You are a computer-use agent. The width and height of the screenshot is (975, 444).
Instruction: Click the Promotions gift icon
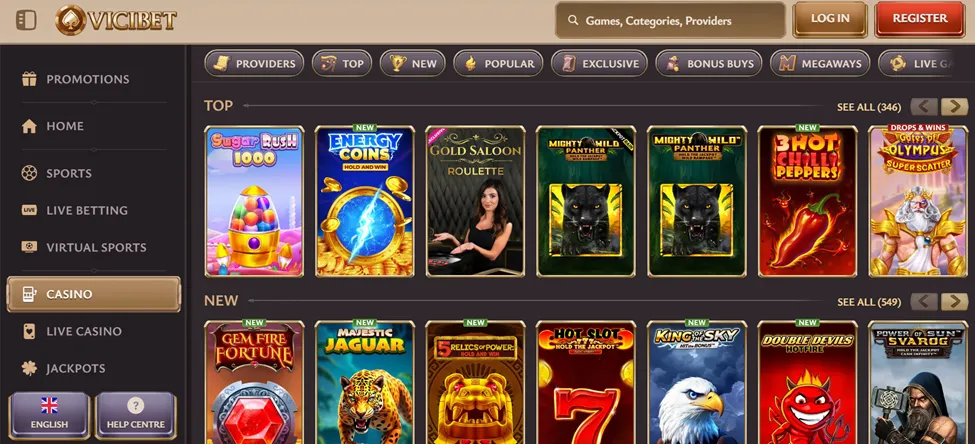(x=29, y=79)
